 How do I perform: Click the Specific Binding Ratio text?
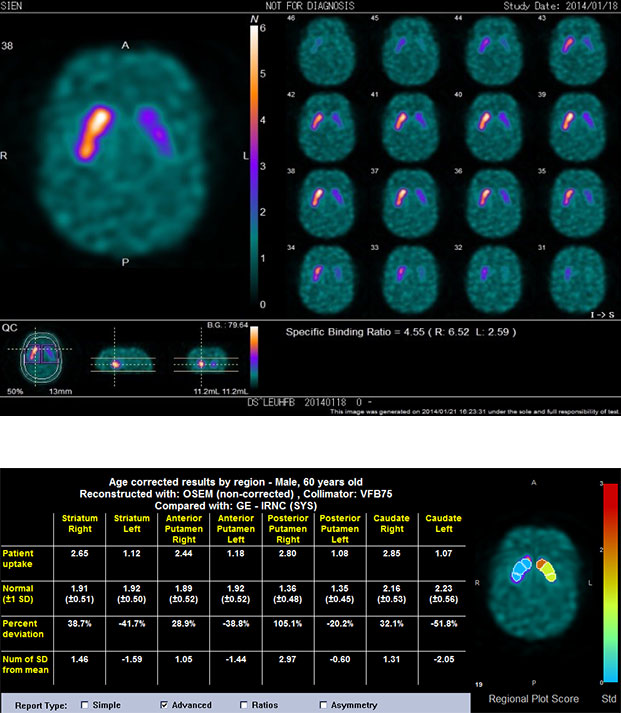[x=401, y=332]
